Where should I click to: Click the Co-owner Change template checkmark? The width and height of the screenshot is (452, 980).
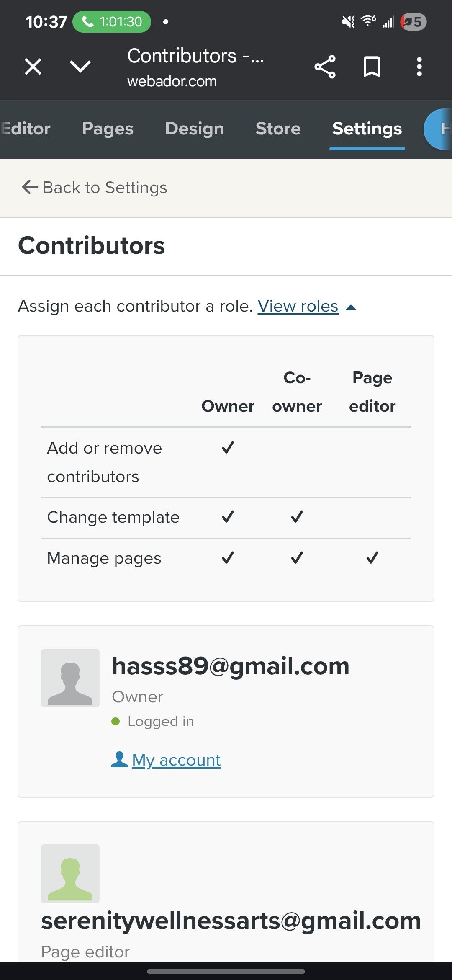(297, 517)
